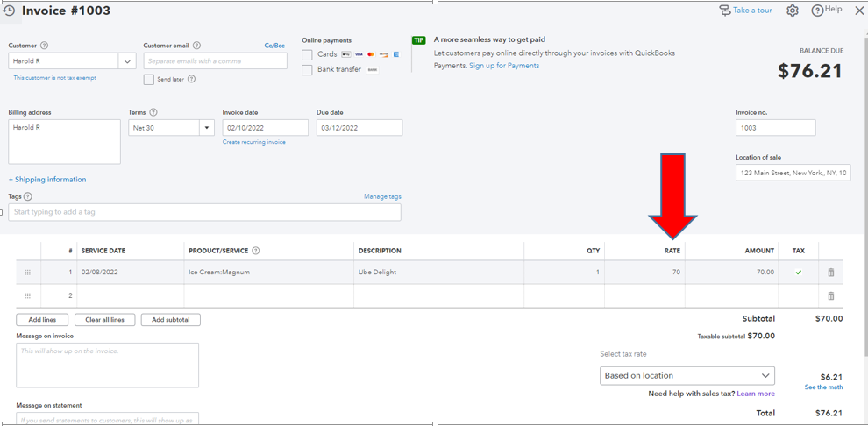Open the invoice history clock icon
The image size is (868, 426).
pos(9,11)
